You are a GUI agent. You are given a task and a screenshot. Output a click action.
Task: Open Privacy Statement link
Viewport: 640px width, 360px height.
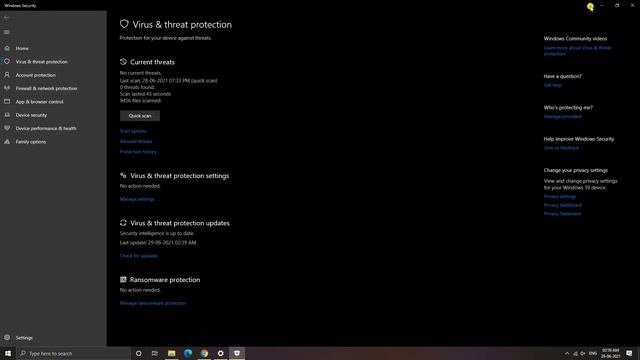[562, 213]
